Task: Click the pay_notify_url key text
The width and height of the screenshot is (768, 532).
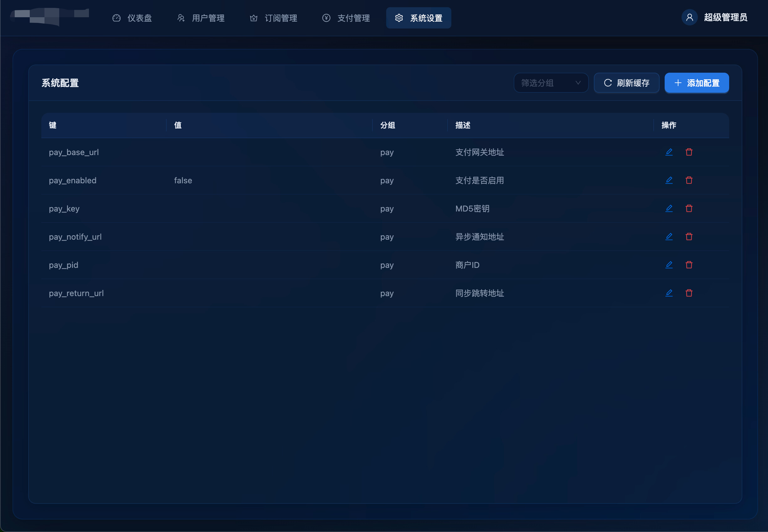Action: click(75, 237)
